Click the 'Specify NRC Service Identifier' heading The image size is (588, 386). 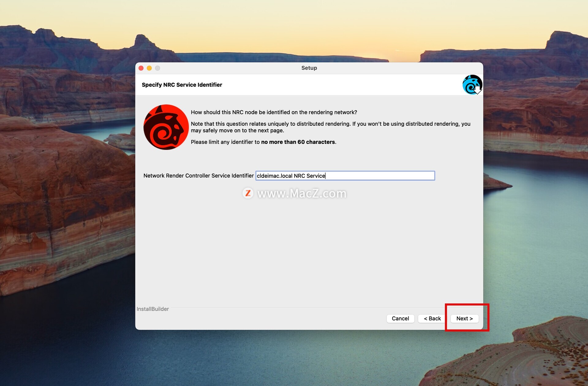click(x=182, y=85)
